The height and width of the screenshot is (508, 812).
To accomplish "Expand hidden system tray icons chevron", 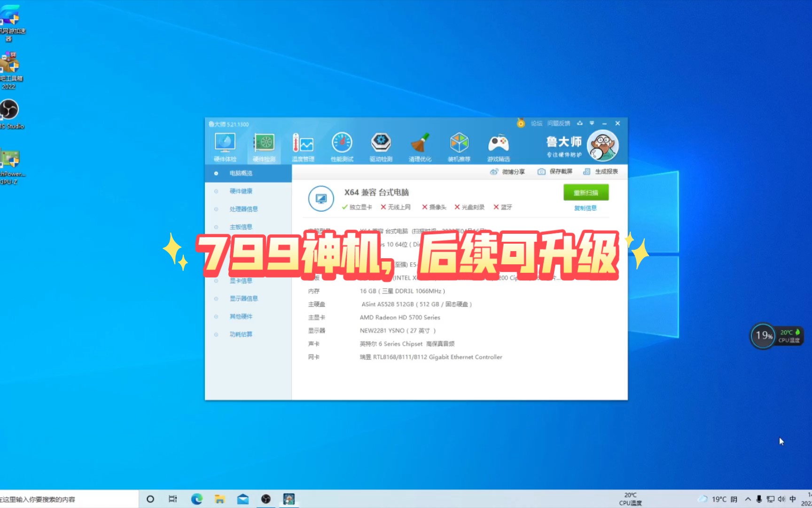I will [748, 499].
